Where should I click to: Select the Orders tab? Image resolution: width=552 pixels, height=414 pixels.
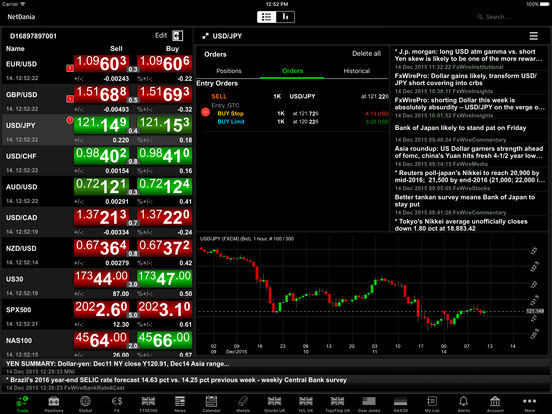pyautogui.click(x=292, y=71)
